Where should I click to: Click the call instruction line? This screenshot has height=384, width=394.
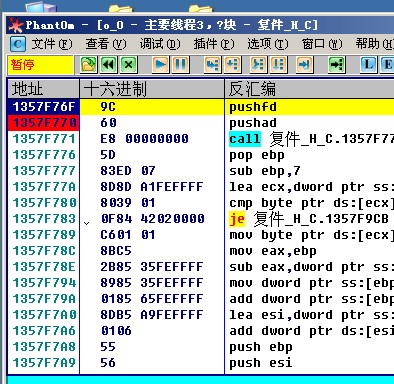311,139
